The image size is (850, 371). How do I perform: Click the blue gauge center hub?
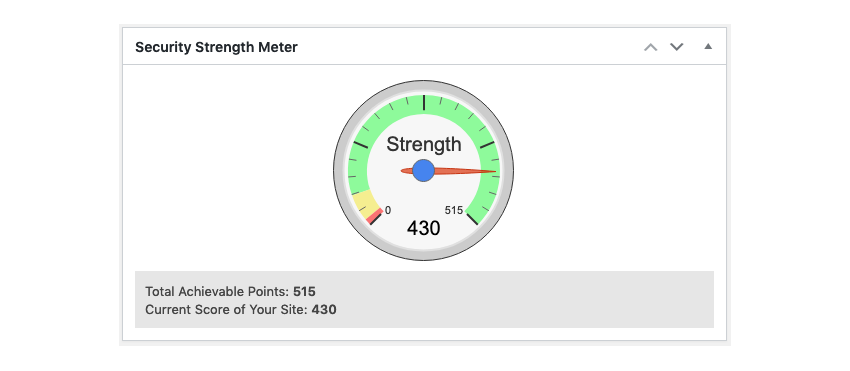[423, 170]
